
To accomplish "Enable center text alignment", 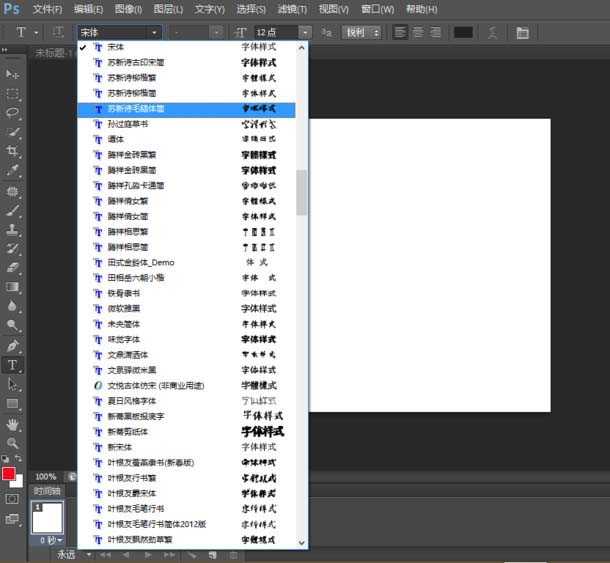I will (418, 33).
